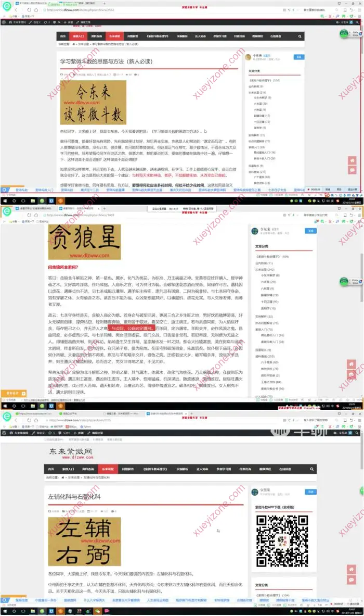
Task: Click the breadcrumb home icon on the 左辅化科 page
Action: [63, 477]
